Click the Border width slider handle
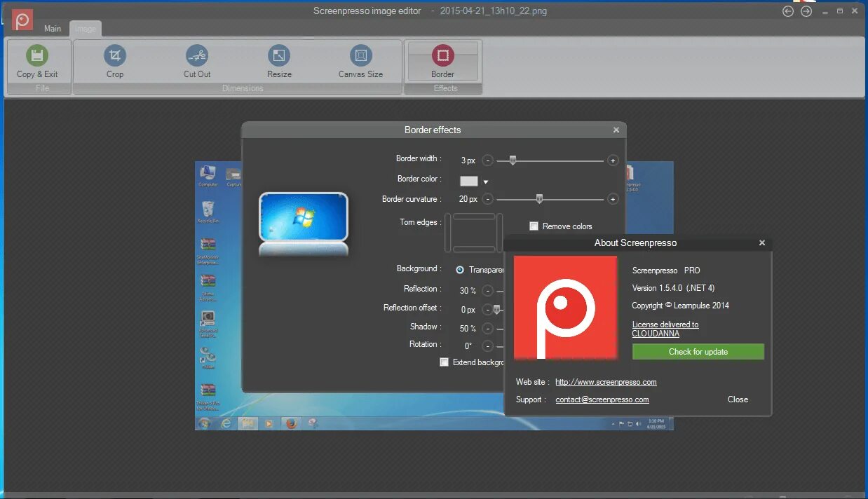This screenshot has width=868, height=499. pos(513,160)
